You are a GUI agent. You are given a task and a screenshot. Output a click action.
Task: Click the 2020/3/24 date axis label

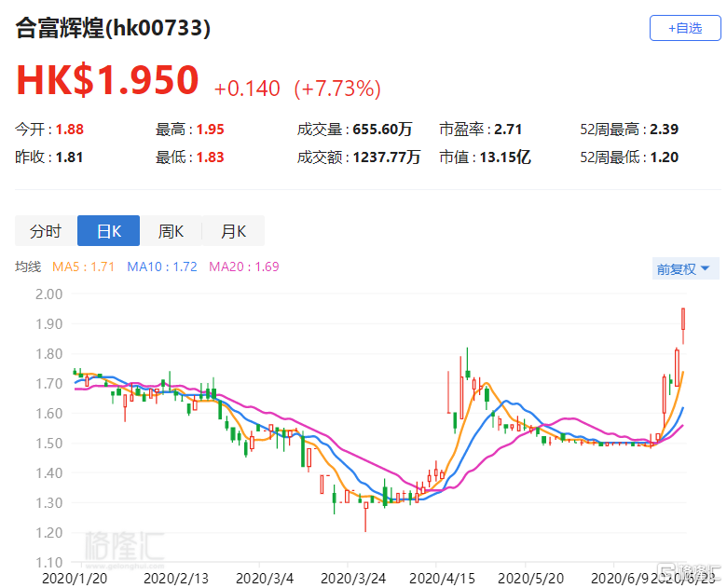click(x=353, y=579)
